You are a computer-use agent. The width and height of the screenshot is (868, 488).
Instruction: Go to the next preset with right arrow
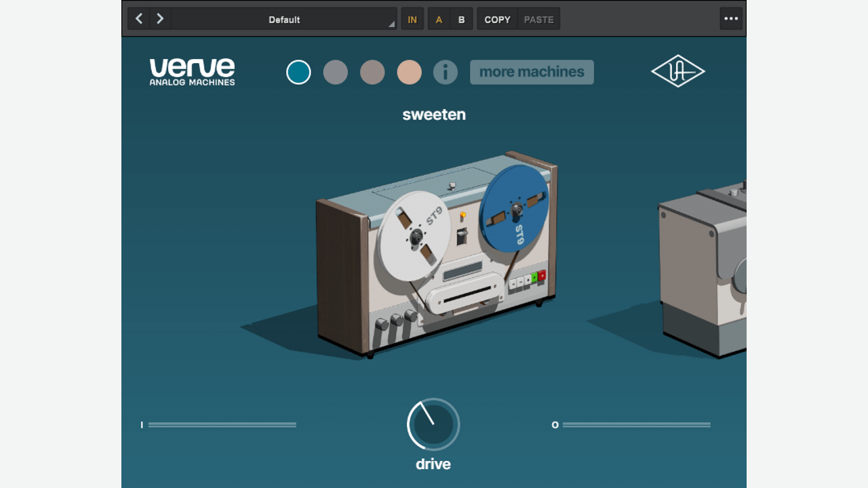pyautogui.click(x=160, y=19)
